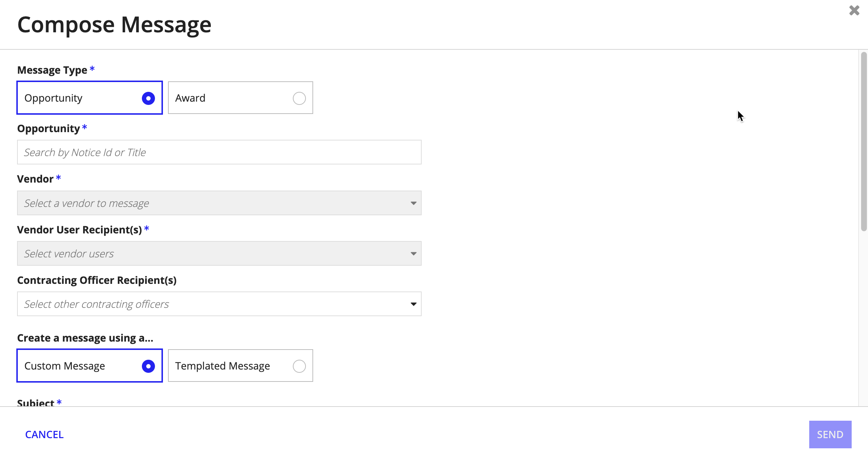Image resolution: width=868 pixels, height=461 pixels.
Task: Select the Award message type
Action: tap(299, 98)
